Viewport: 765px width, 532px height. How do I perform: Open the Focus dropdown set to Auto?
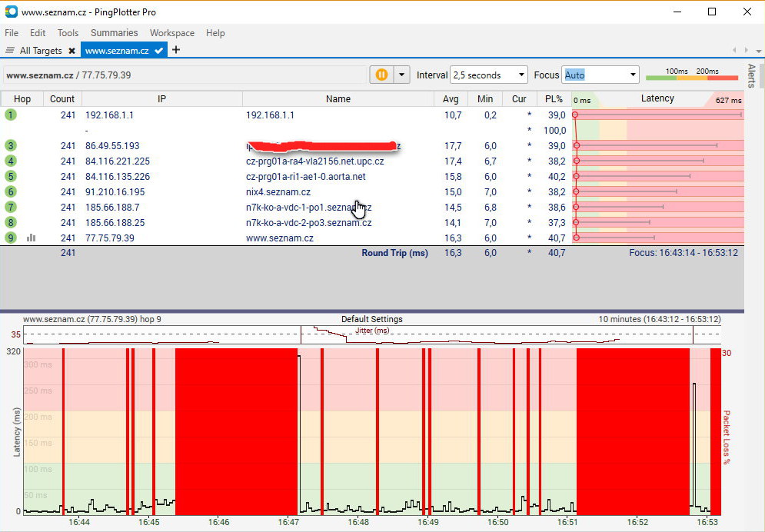(633, 75)
